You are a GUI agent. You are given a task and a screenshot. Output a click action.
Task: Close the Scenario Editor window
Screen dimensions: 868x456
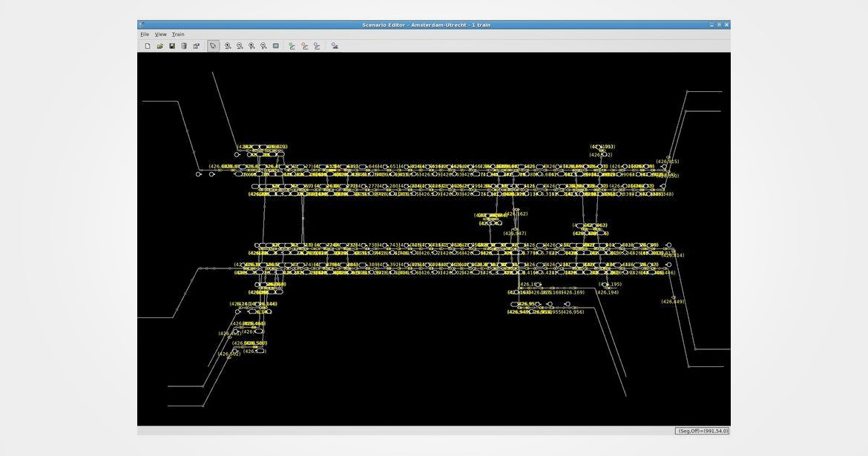click(x=726, y=25)
